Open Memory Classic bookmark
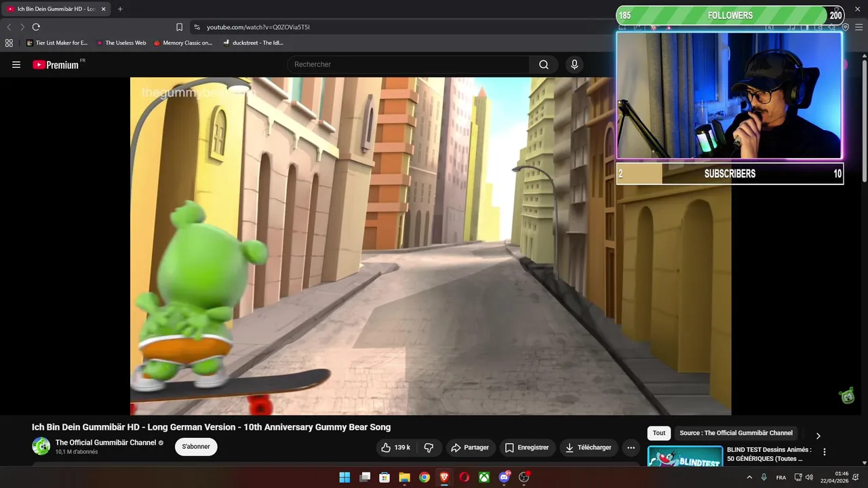This screenshot has width=868, height=488. click(183, 43)
